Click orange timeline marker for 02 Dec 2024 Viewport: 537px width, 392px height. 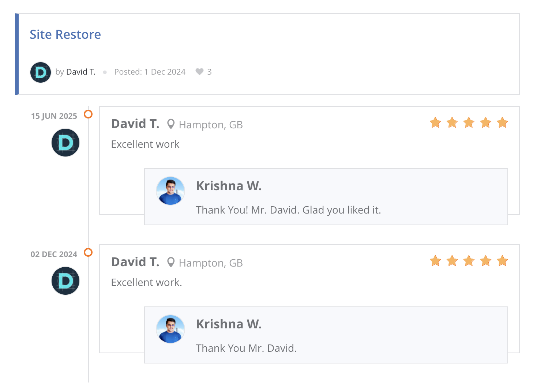[x=88, y=252]
